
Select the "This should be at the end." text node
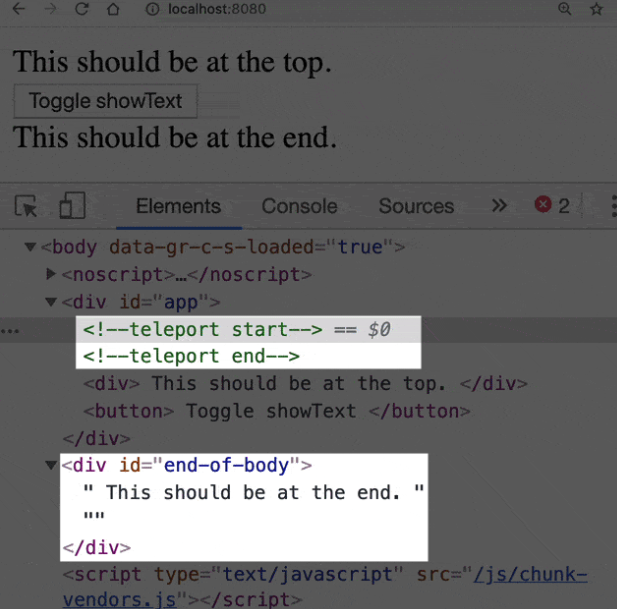coord(253,493)
